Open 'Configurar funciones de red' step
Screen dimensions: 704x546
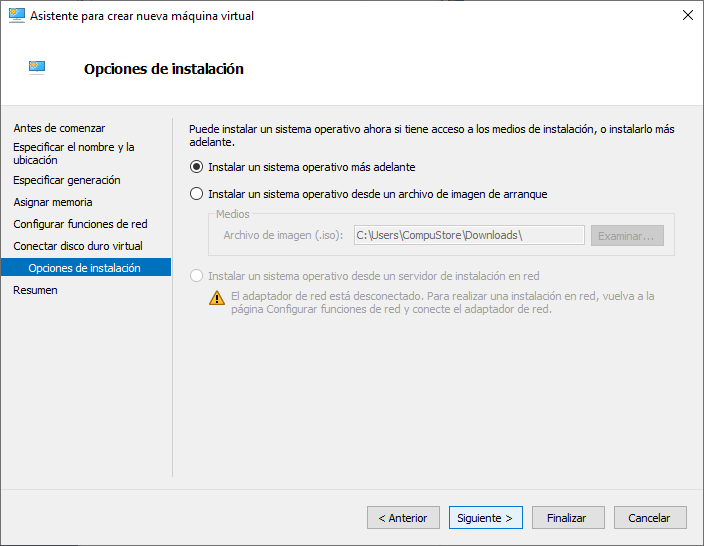(x=80, y=224)
